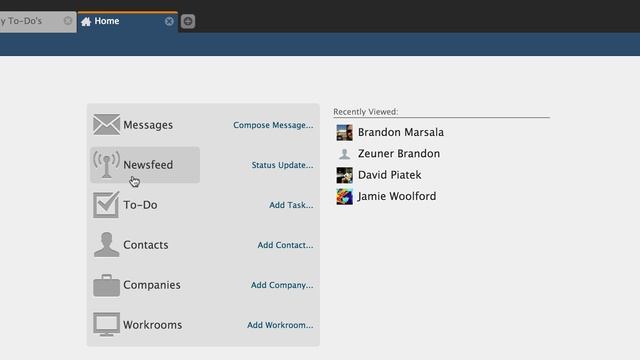640x360 pixels.
Task: Click Zeuner Brandon's placeholder avatar
Action: coord(344,154)
